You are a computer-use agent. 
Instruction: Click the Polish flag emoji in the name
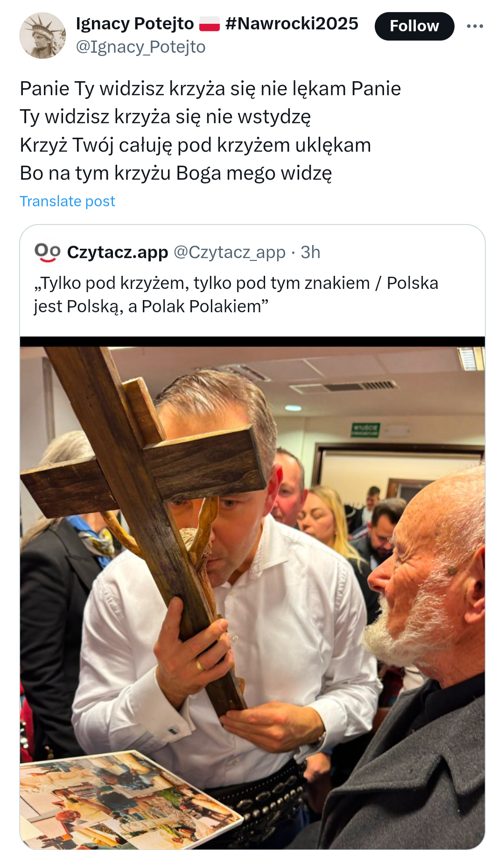[210, 24]
